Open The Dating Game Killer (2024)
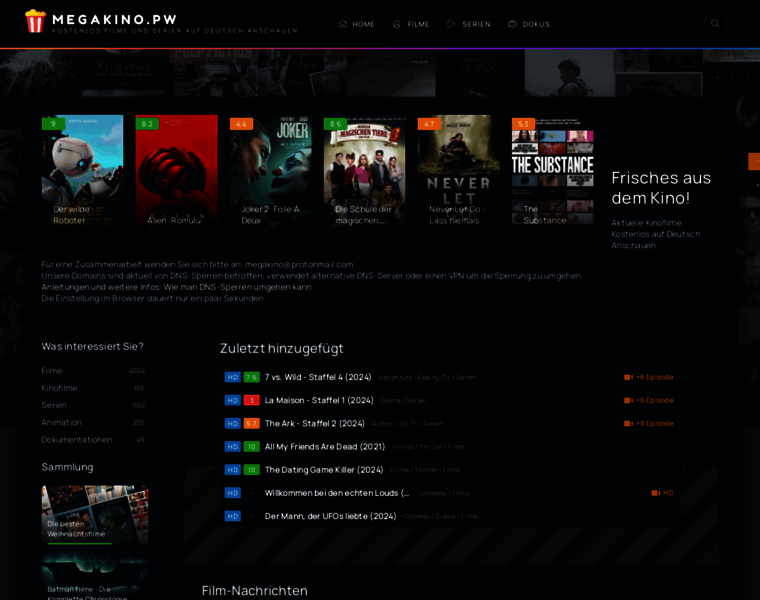 pos(324,470)
